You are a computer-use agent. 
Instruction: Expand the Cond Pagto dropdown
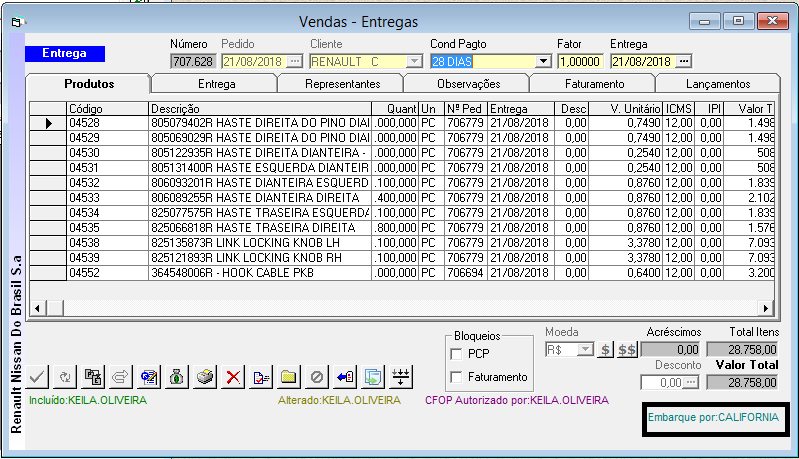(x=543, y=61)
